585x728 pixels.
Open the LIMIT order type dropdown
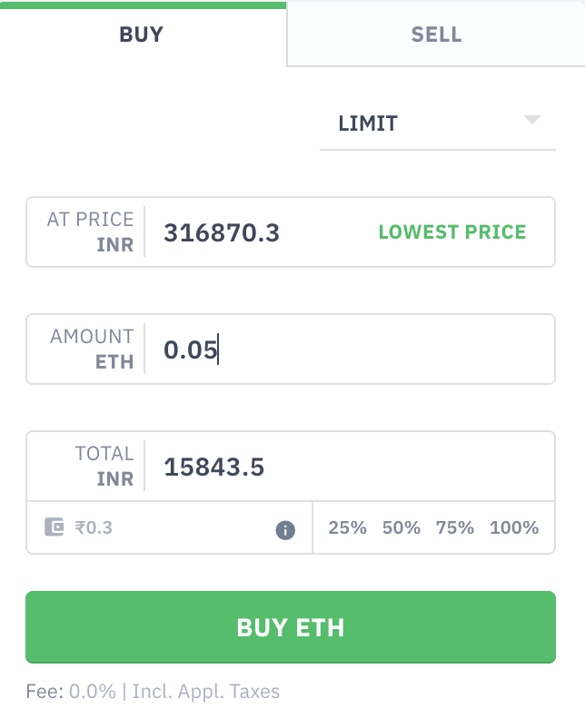click(436, 123)
